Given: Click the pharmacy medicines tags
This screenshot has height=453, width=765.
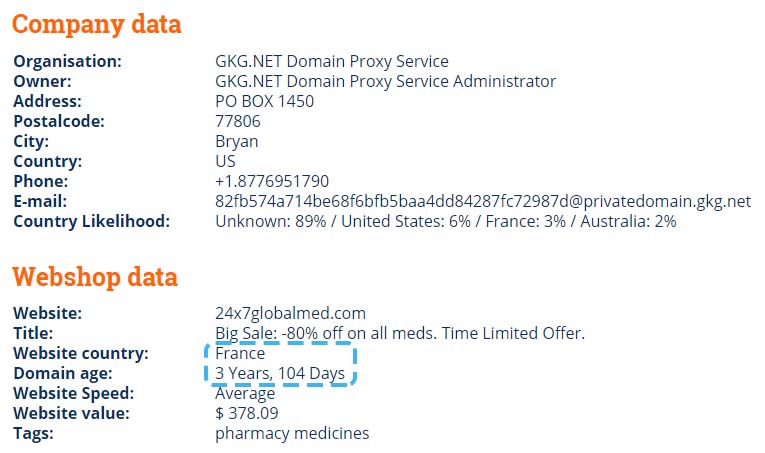Looking at the screenshot, I should point(292,433).
